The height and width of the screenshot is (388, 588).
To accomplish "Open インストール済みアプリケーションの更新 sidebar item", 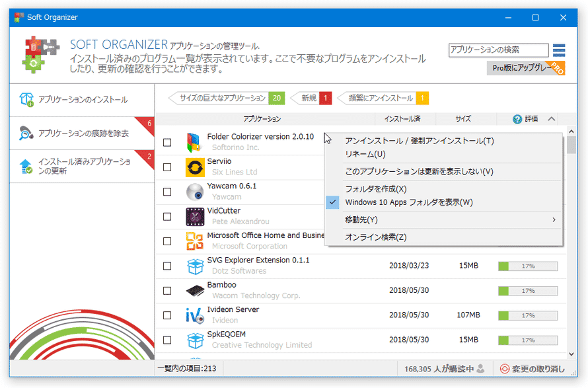I will click(x=82, y=167).
